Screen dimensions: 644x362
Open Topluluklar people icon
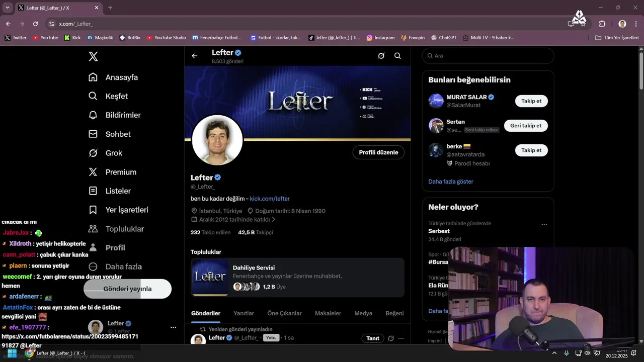[93, 229]
